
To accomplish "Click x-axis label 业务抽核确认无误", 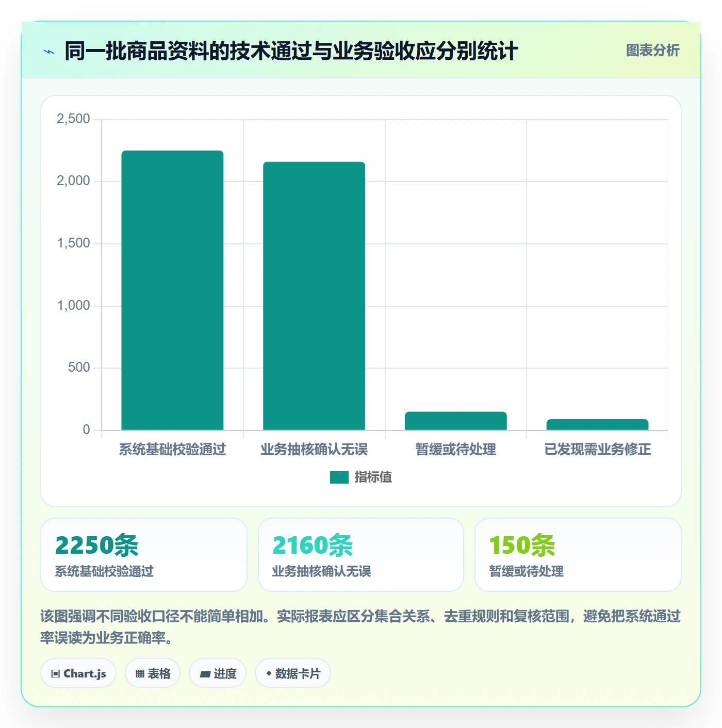I will [314, 450].
